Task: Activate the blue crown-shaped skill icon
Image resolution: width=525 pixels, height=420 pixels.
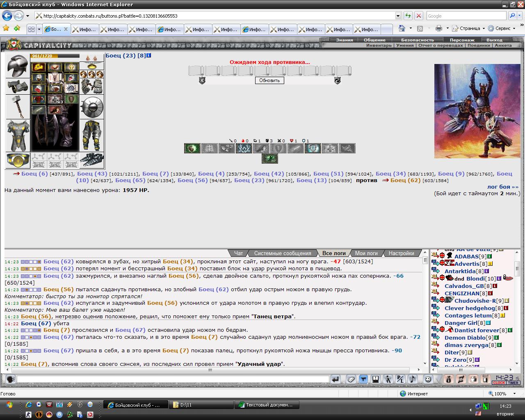Action: coord(244,148)
